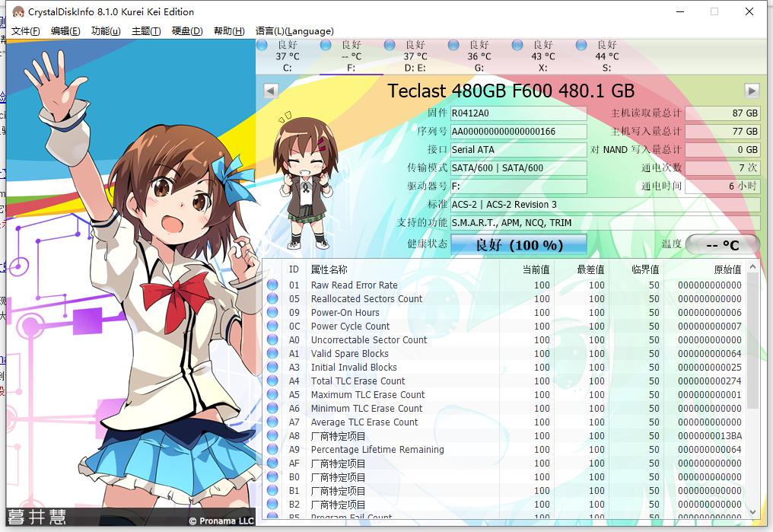Click the firmware field R0412A0

click(519, 113)
